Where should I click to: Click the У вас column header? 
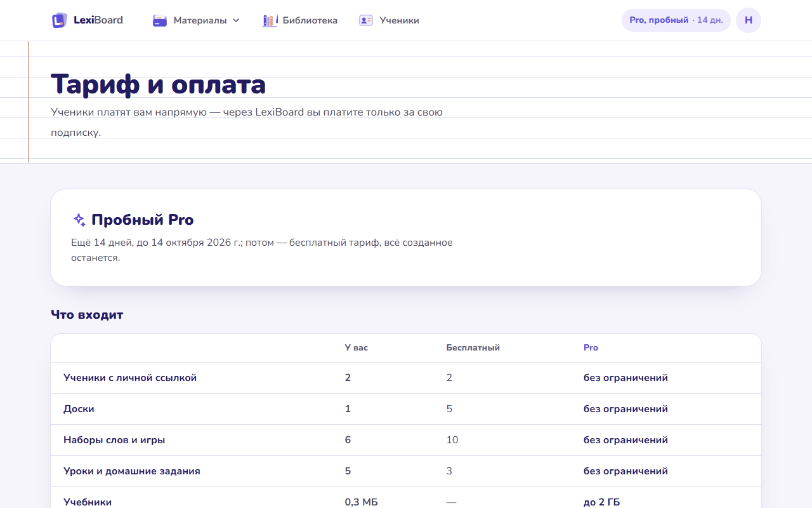pos(357,348)
